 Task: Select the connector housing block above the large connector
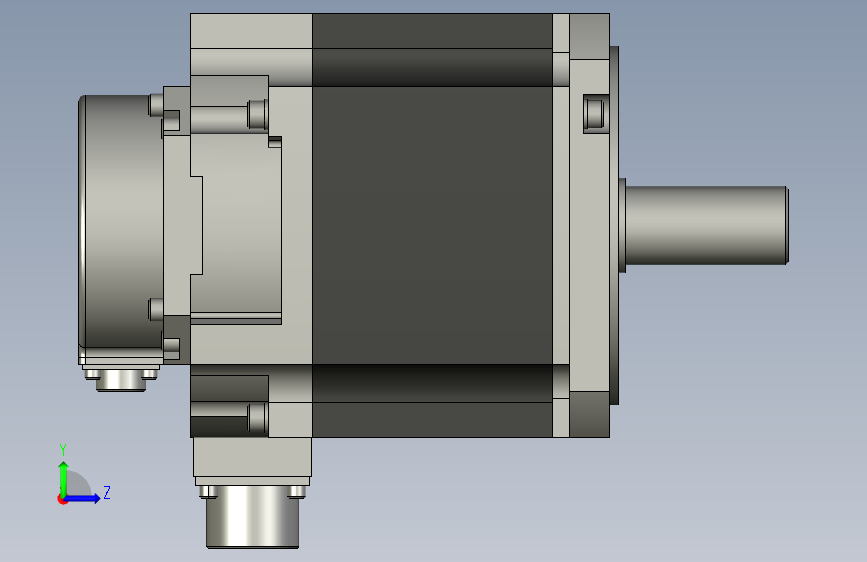[x=252, y=457]
